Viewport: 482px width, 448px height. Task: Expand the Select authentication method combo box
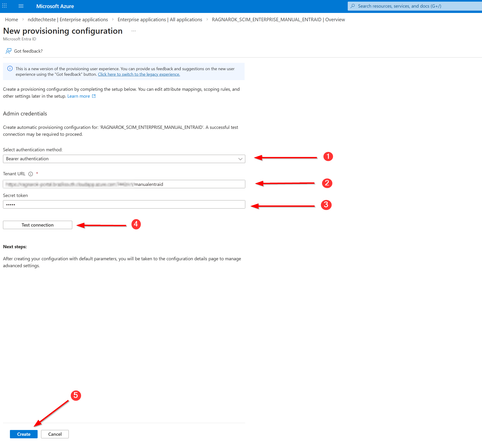click(x=124, y=159)
